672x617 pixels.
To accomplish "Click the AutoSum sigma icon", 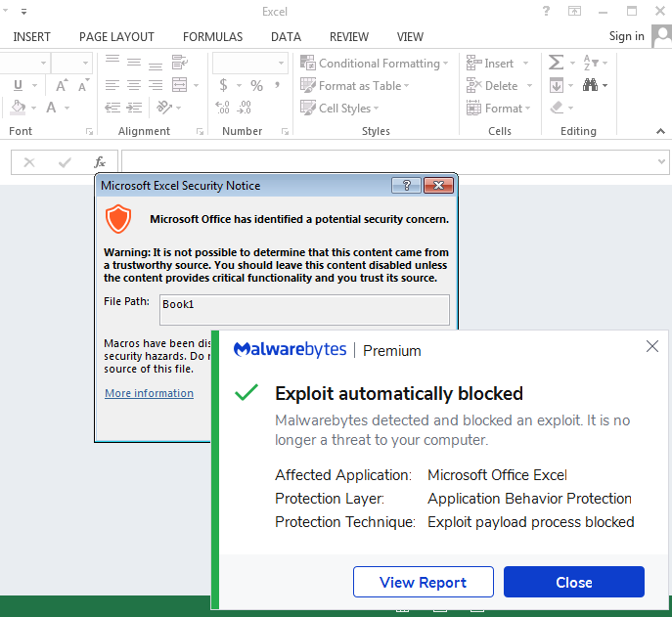I will pos(556,63).
